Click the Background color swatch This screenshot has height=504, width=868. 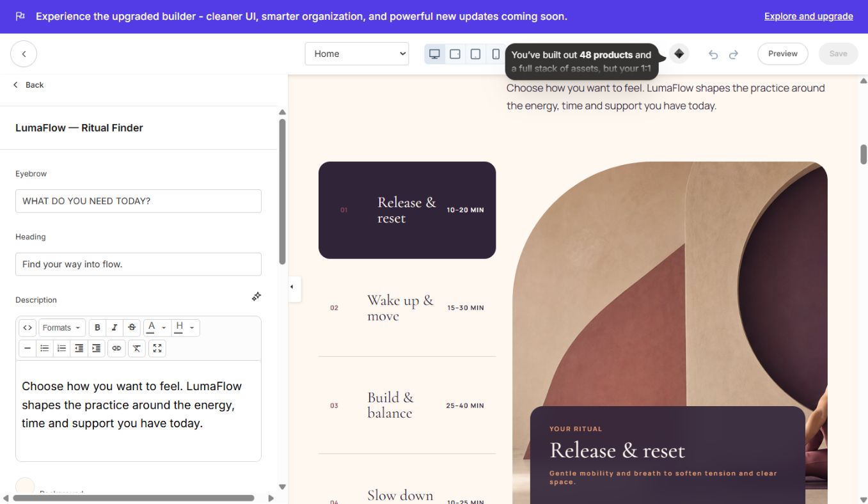tap(25, 486)
